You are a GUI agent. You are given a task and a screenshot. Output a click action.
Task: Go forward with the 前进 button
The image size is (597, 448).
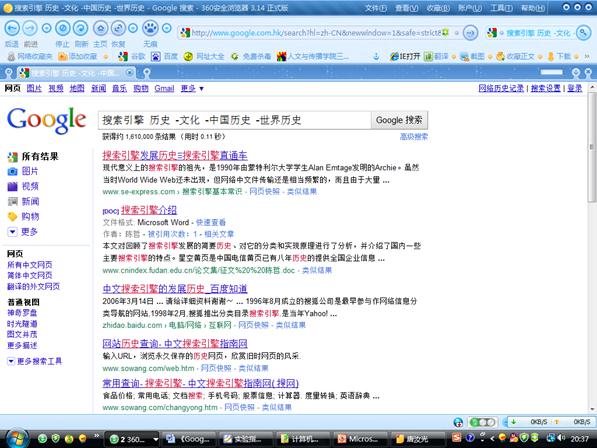pos(30,28)
